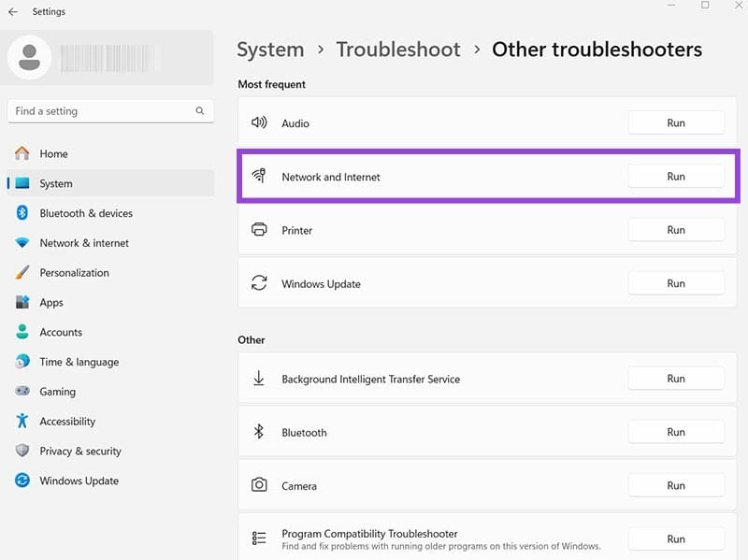Run the Program Compatibility Troubleshooter
This screenshot has height=560, width=748.
[676, 538]
